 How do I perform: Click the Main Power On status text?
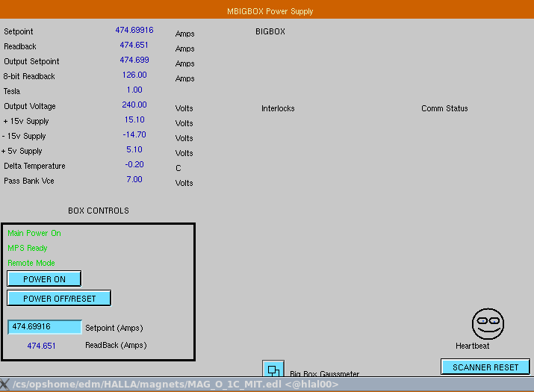34,233
